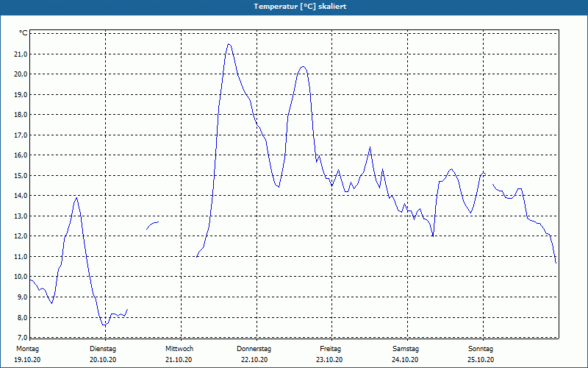Click the short curve segment near 12.5° on Tuesday
The image size is (588, 368).
(153, 225)
